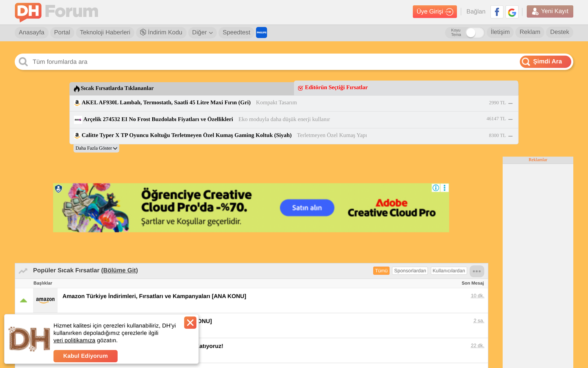Image resolution: width=588 pixels, height=368 pixels.
Task: Click the trending chart icon beside Popüler Sıcak Fırsatlar
Action: pyautogui.click(x=23, y=271)
